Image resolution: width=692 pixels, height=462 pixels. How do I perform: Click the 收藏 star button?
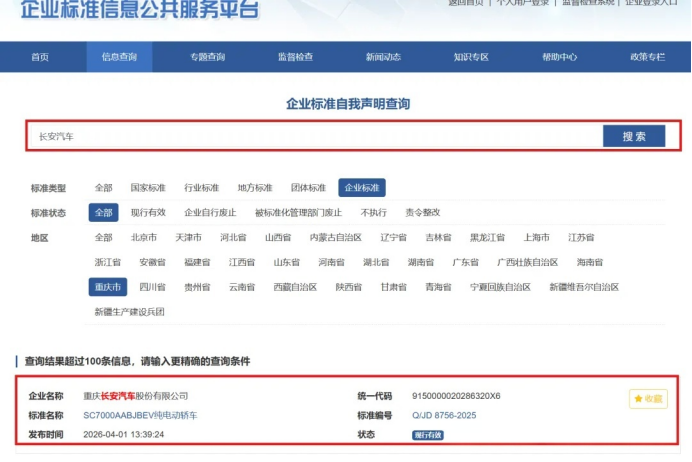[x=648, y=399]
